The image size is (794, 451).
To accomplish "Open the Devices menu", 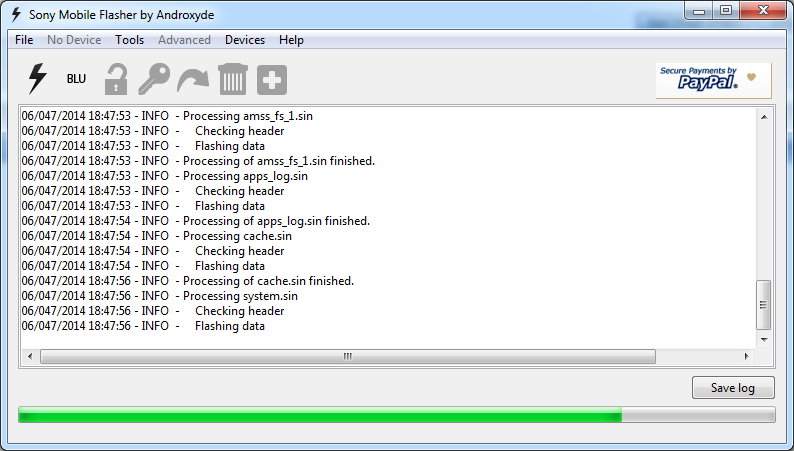I will pos(245,40).
